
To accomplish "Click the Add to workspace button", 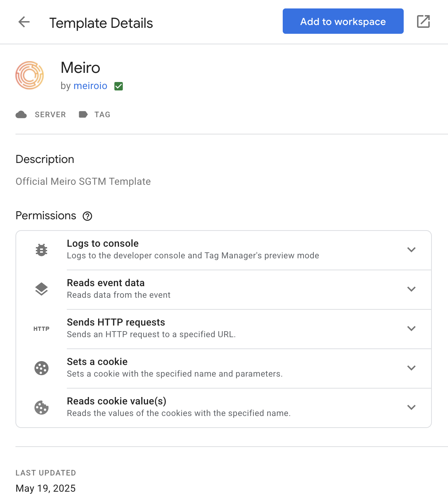I will [x=343, y=21].
